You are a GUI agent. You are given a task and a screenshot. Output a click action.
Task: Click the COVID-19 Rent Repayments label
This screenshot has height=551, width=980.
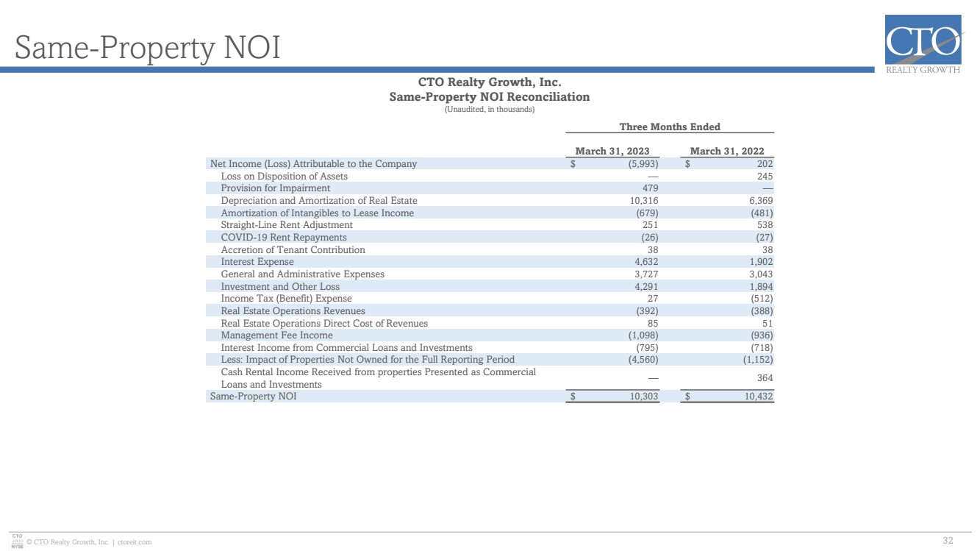284,238
